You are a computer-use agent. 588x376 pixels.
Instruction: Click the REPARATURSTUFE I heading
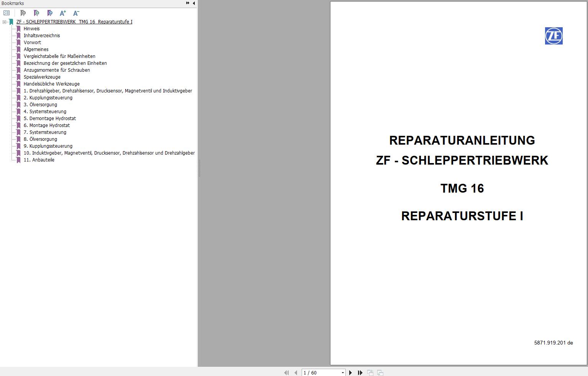point(462,216)
